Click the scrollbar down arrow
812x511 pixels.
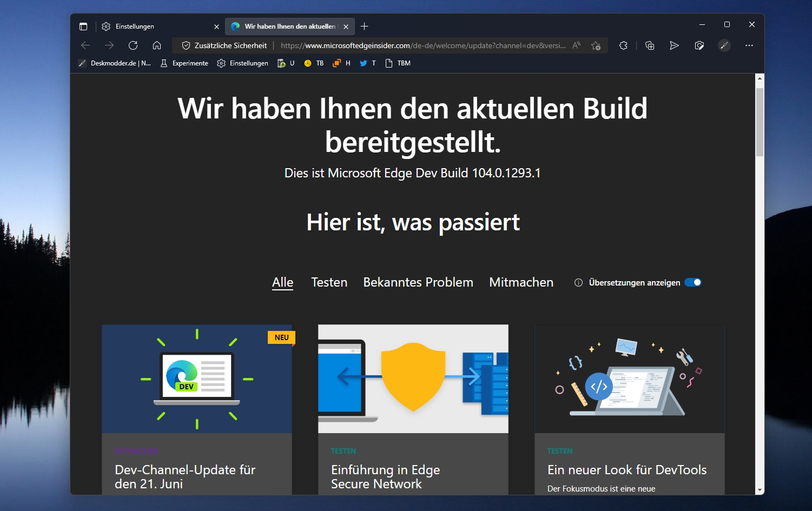point(760,490)
